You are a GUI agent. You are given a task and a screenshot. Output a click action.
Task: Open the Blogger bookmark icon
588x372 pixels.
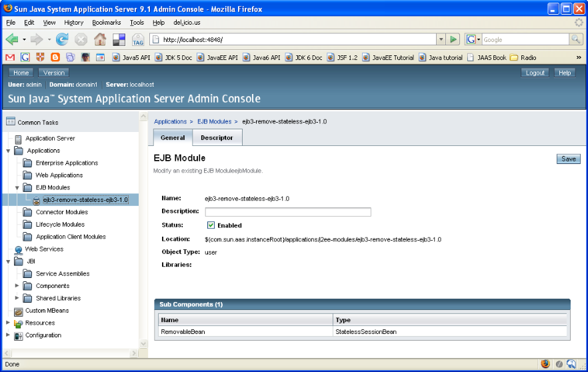click(x=55, y=57)
